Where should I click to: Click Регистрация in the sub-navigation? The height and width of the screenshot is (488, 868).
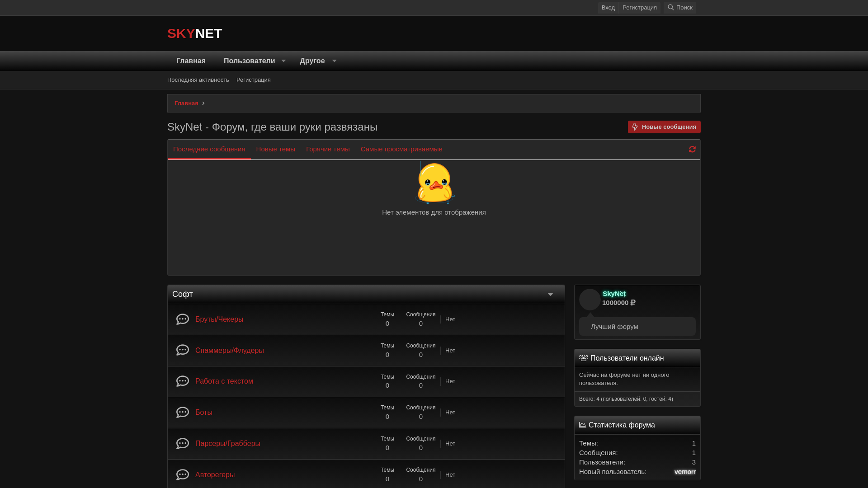click(x=254, y=80)
